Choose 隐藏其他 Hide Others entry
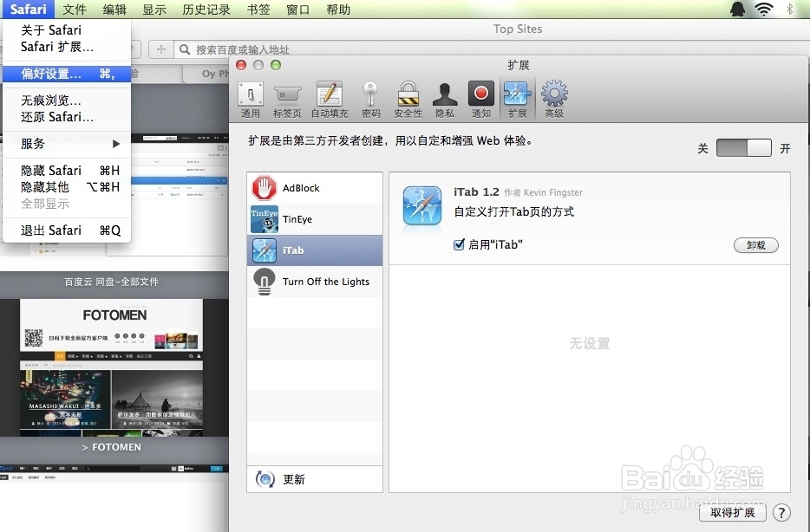 click(x=67, y=187)
